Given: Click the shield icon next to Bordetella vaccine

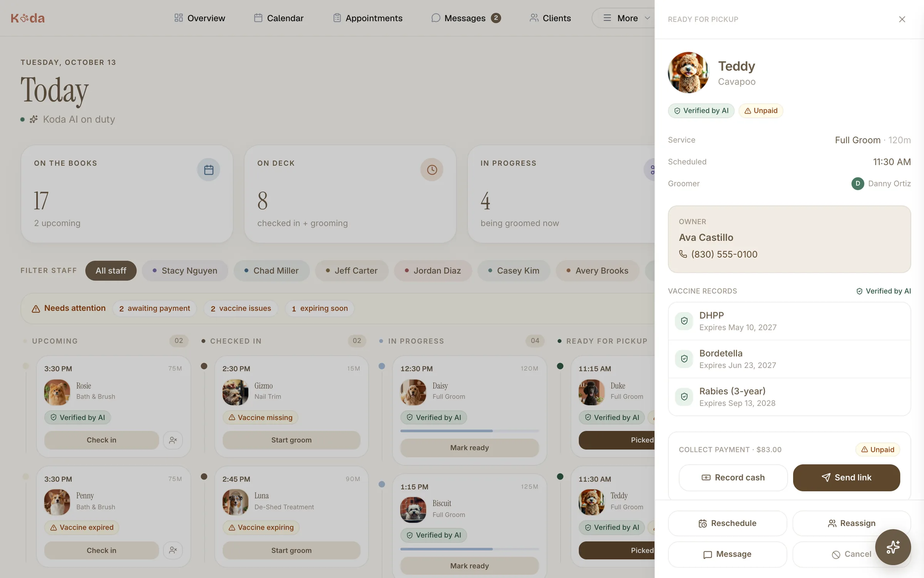Looking at the screenshot, I should point(684,358).
